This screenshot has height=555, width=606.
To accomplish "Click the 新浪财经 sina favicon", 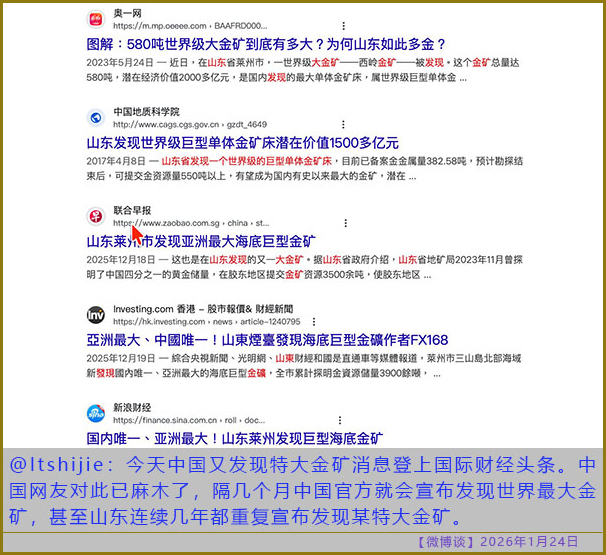I will point(95,414).
